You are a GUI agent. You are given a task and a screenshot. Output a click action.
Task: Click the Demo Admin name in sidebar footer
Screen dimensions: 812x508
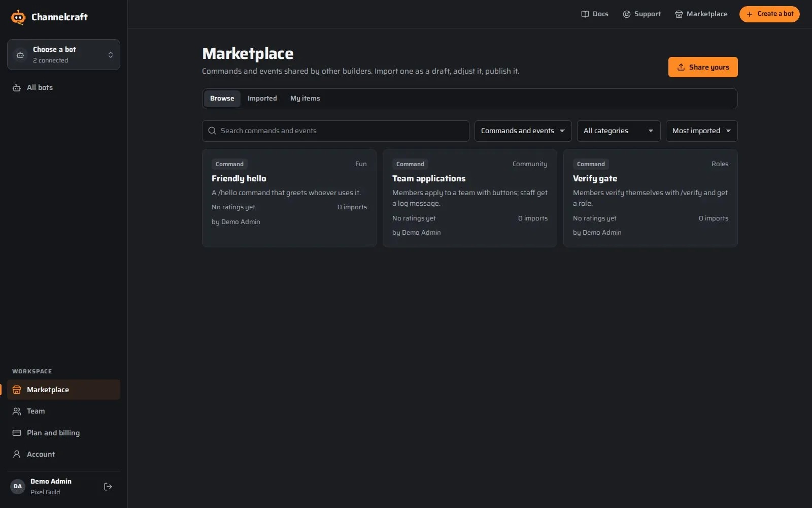(x=51, y=481)
